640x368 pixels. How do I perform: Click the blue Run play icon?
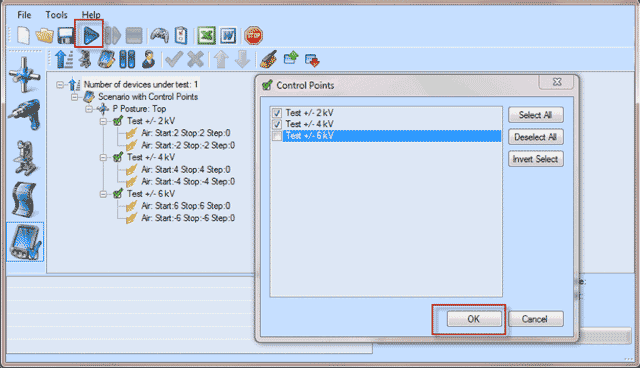tap(91, 35)
